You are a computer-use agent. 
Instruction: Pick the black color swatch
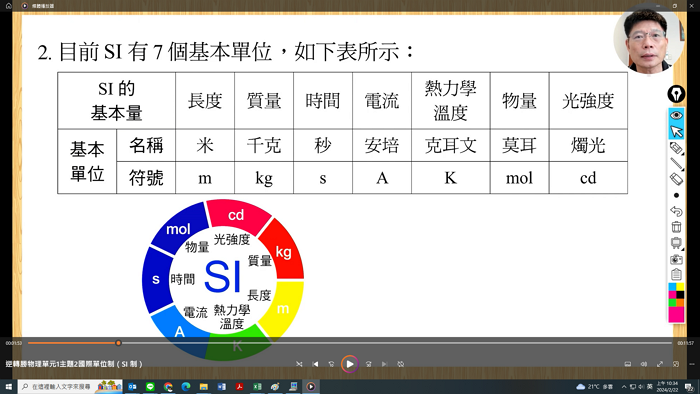(680, 294)
